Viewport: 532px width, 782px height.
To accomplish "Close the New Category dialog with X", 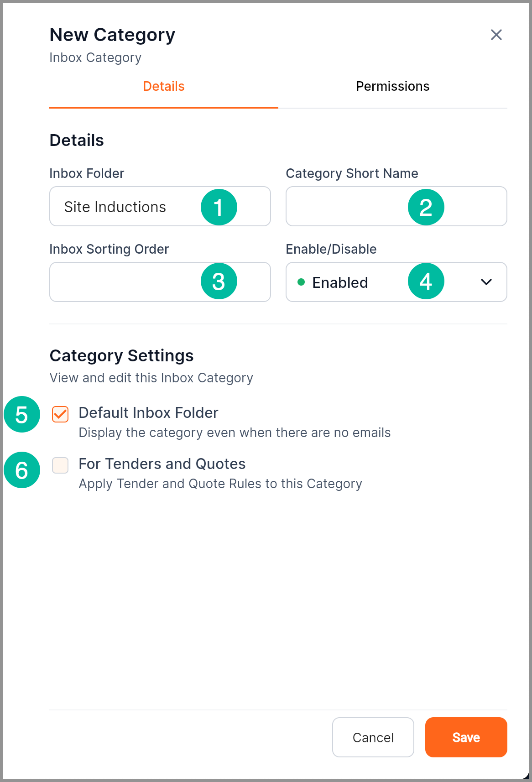I will [496, 35].
